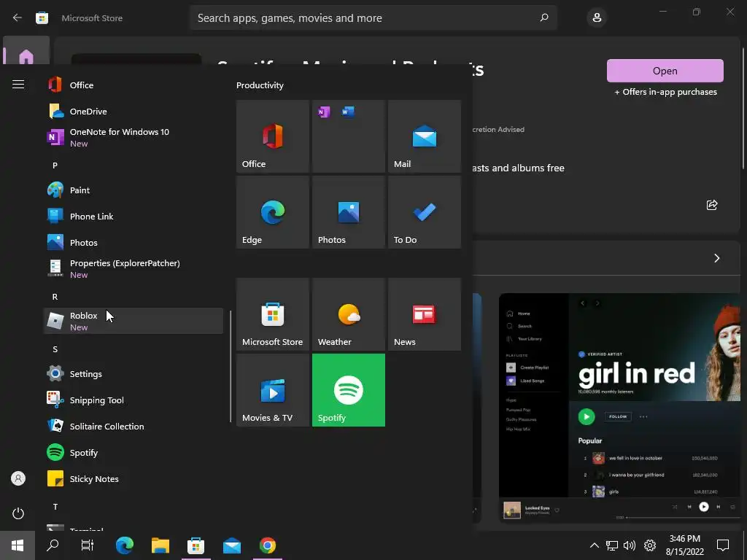Open Edge from the taskbar
The width and height of the screenshot is (747, 560).
coord(125,545)
